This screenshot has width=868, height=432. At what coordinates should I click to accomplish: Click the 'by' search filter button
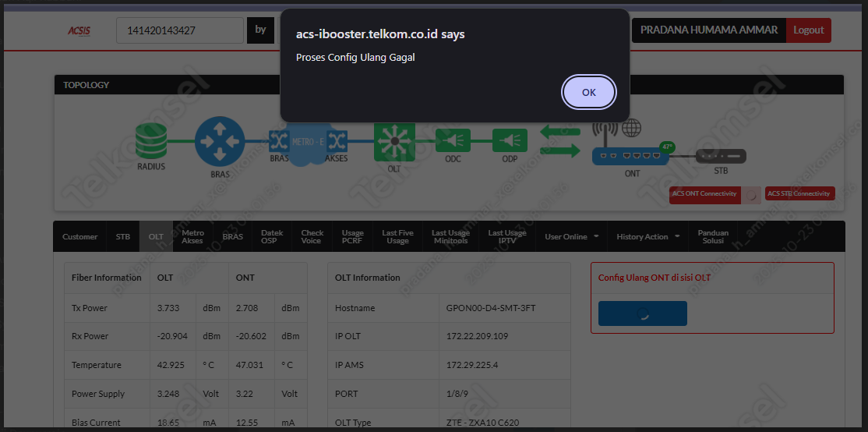[x=261, y=30]
